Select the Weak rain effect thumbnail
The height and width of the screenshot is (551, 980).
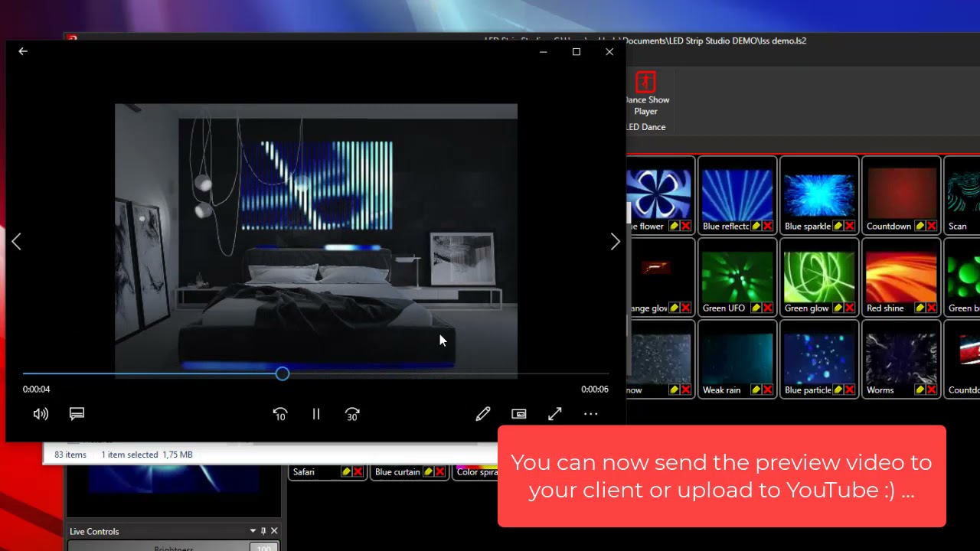737,358
